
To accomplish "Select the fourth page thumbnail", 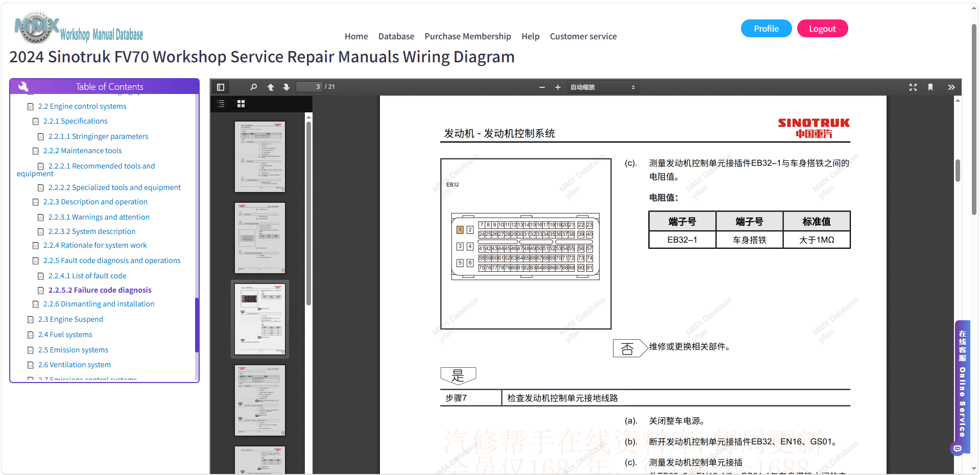I will 260,400.
